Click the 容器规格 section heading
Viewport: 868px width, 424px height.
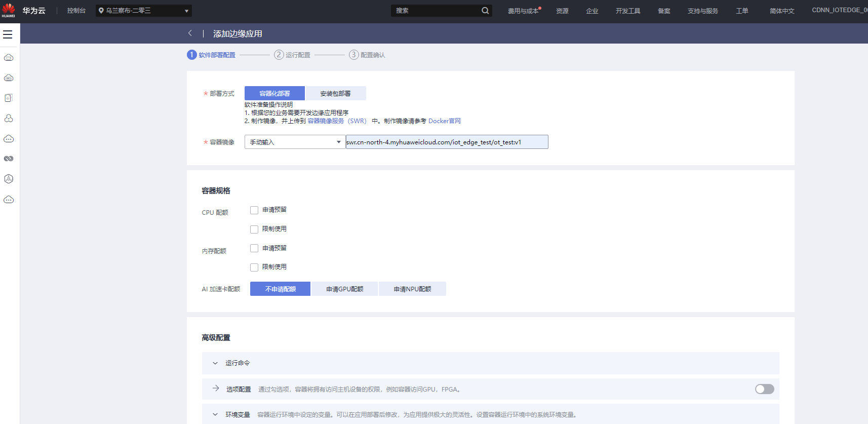click(x=216, y=190)
